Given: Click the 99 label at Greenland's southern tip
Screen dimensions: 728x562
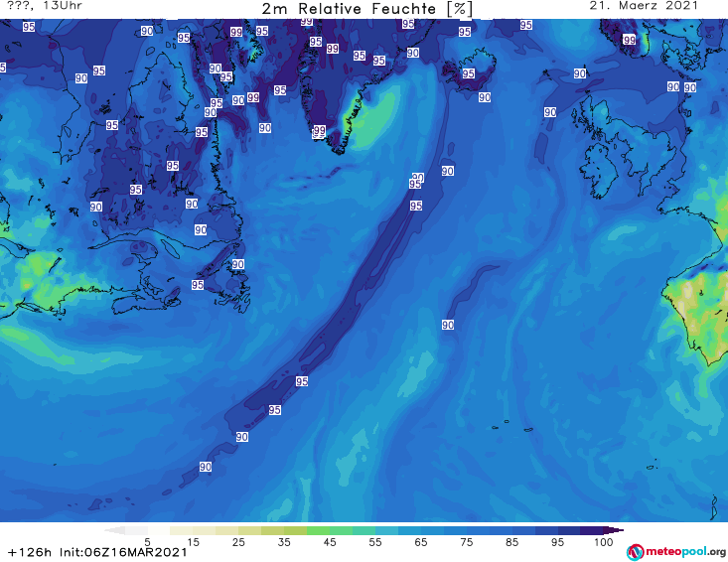Looking at the screenshot, I should (x=320, y=130).
